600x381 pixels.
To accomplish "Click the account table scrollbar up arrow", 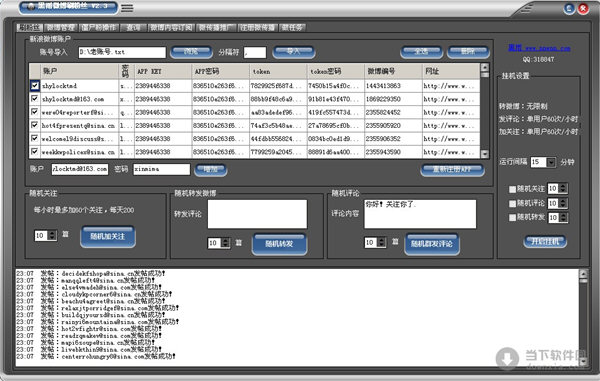I will pyautogui.click(x=484, y=68).
